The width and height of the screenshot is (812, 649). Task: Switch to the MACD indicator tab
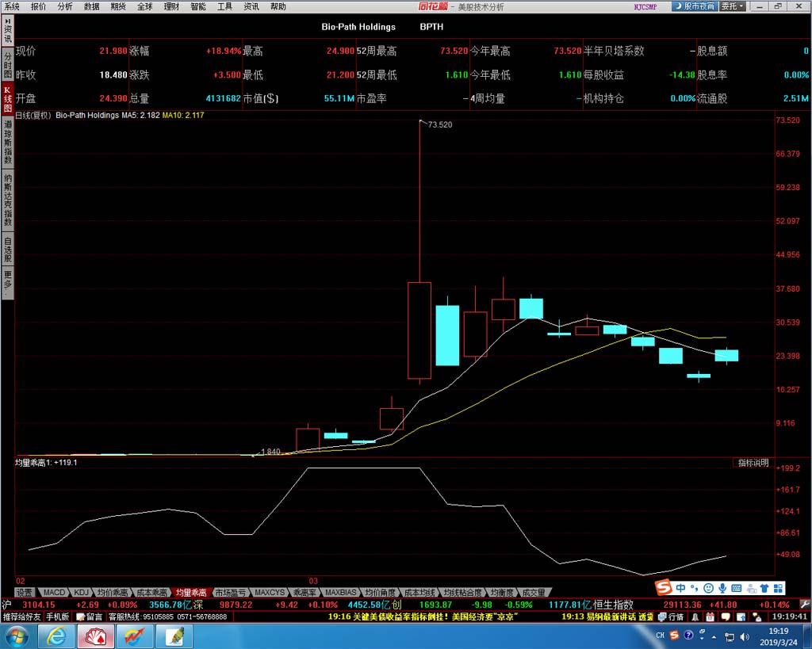point(54,592)
